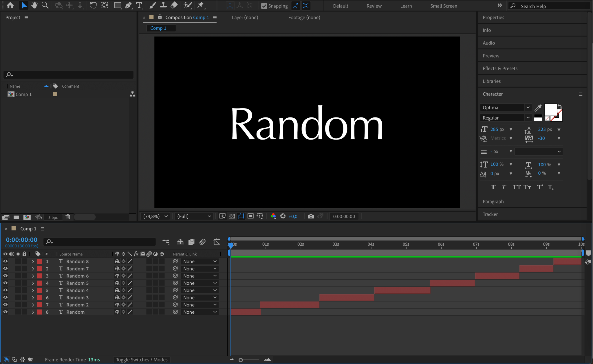Click the eyedropper in Character panel

tap(538, 108)
